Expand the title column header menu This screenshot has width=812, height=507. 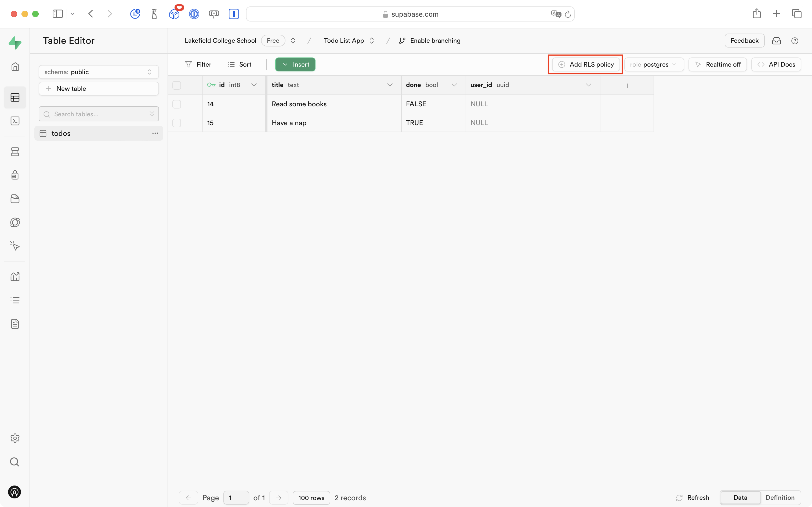(390, 85)
